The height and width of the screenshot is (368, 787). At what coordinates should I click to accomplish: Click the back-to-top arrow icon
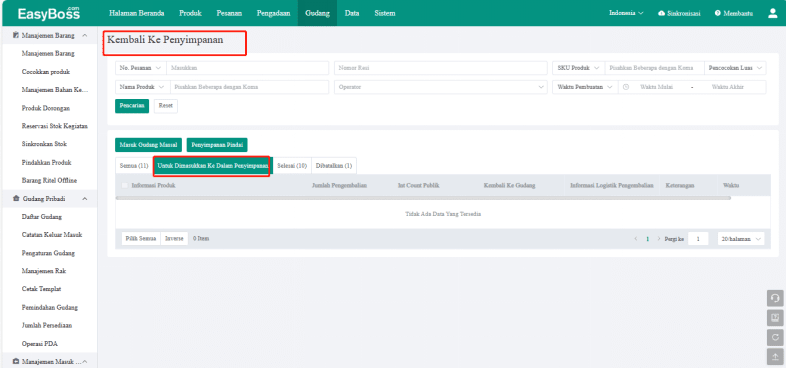pyautogui.click(x=774, y=357)
